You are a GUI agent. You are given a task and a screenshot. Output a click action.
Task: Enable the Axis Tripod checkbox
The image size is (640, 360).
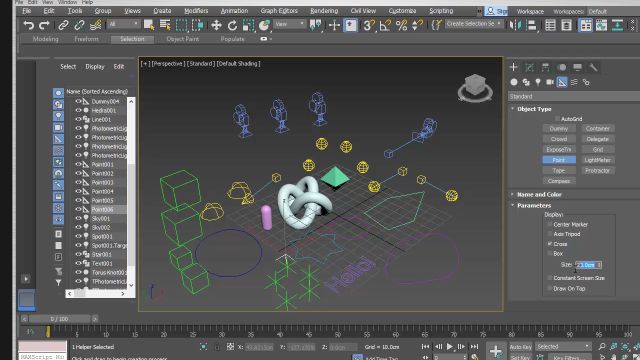[550, 234]
